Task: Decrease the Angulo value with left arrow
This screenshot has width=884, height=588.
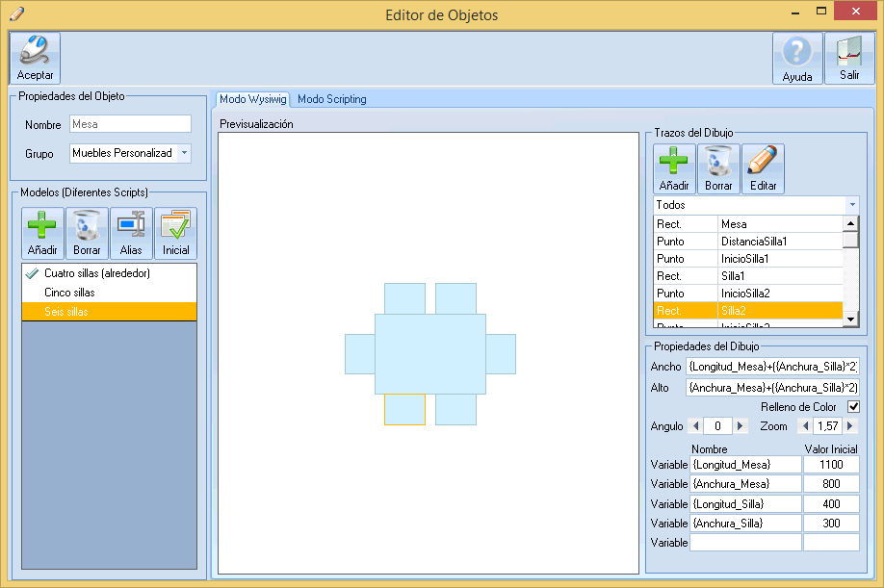Action: [x=694, y=425]
